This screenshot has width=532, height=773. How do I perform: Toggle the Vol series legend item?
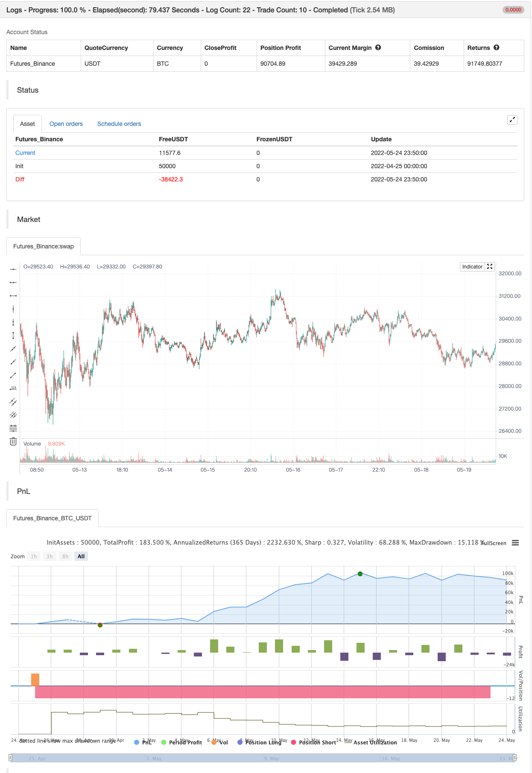tap(219, 742)
